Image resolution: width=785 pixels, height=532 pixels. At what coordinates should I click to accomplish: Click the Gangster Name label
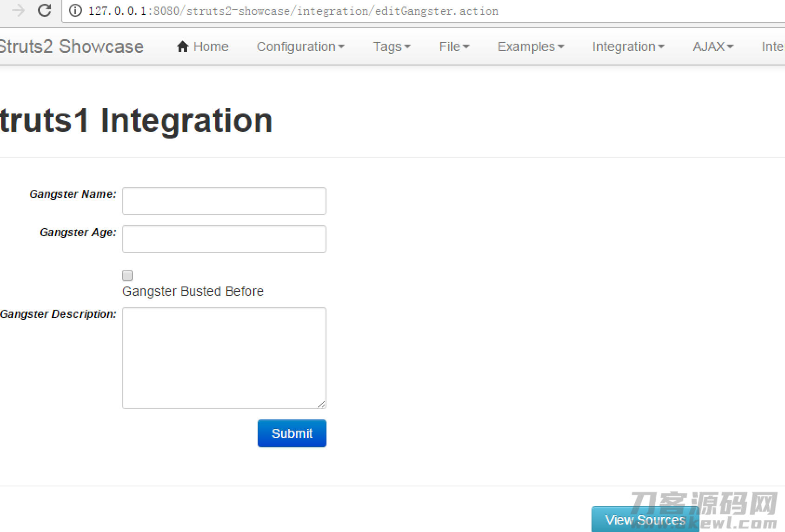73,194
